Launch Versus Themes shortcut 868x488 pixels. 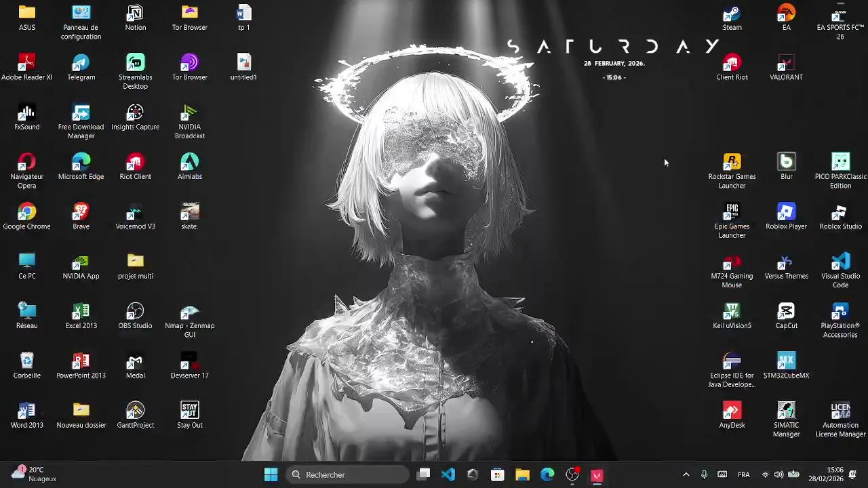click(786, 266)
